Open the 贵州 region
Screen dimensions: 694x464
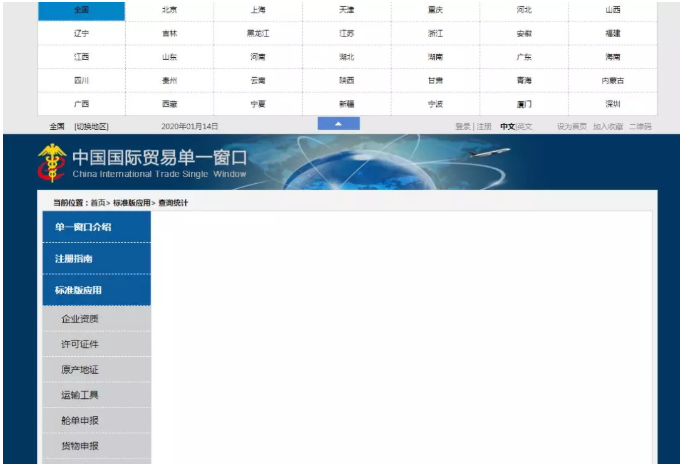pos(170,81)
